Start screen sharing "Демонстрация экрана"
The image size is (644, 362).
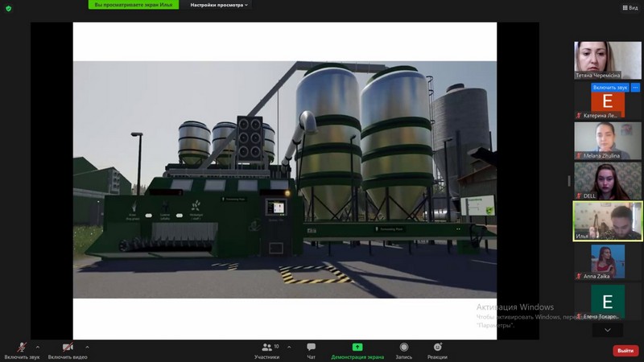pos(357,351)
